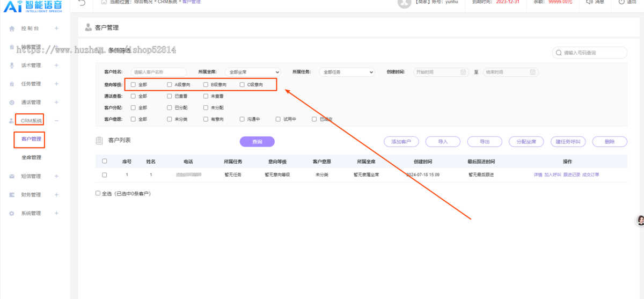Click the purple 查询 button
The height and width of the screenshot is (299, 644).
[257, 142]
